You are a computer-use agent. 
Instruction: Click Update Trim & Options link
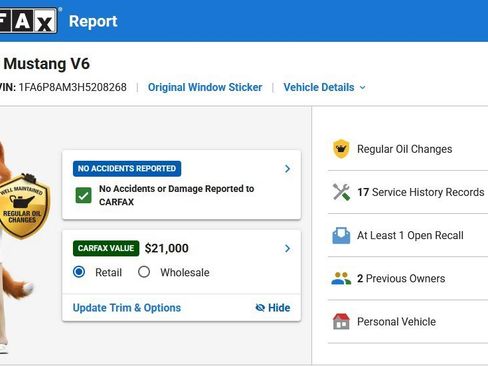pyautogui.click(x=127, y=308)
